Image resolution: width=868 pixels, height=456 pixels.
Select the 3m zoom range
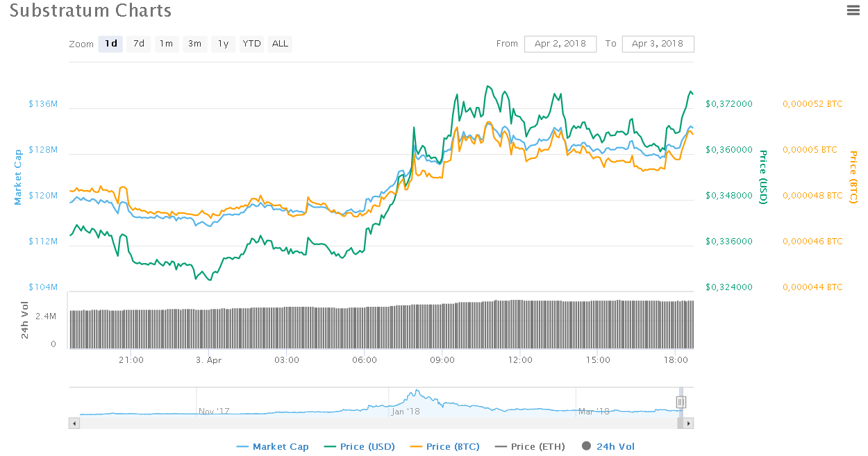[194, 44]
